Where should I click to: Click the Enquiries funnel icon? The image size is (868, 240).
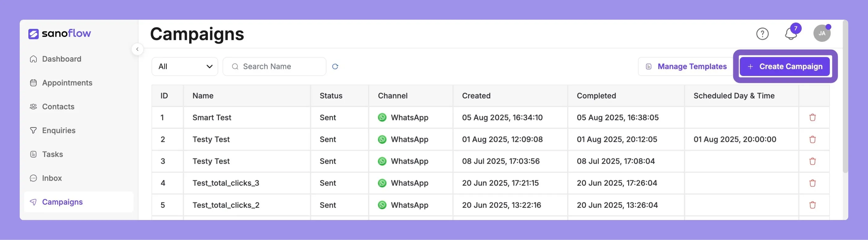[33, 130]
